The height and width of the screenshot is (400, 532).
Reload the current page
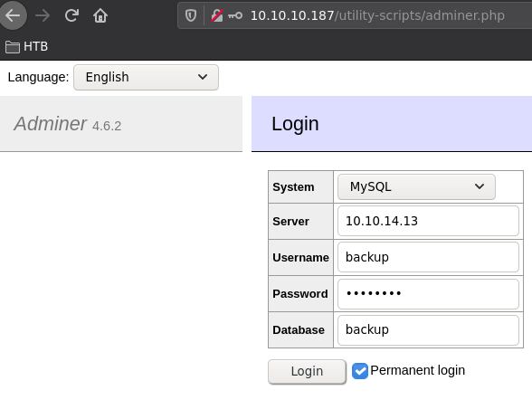71,15
